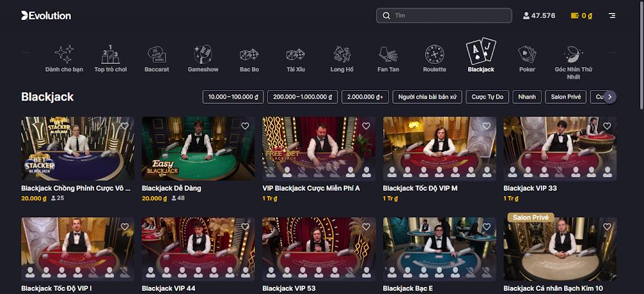Screen dimensions: 644x294
Task: Open Blackjack Bạc E table thumbnail
Action: pos(439,249)
